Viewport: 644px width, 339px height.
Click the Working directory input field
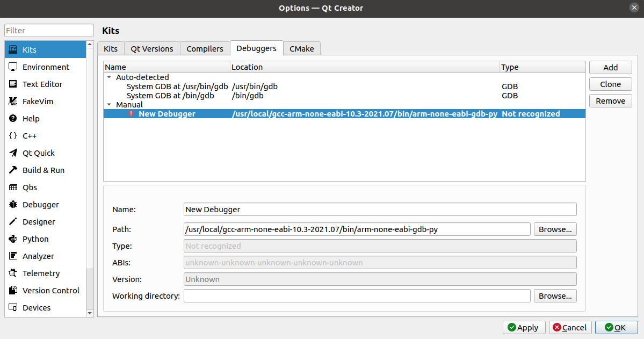(357, 296)
